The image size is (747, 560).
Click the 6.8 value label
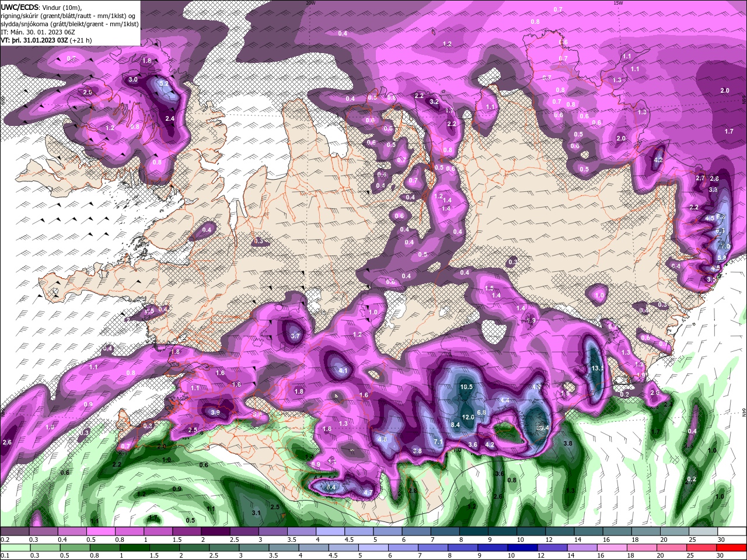(481, 412)
